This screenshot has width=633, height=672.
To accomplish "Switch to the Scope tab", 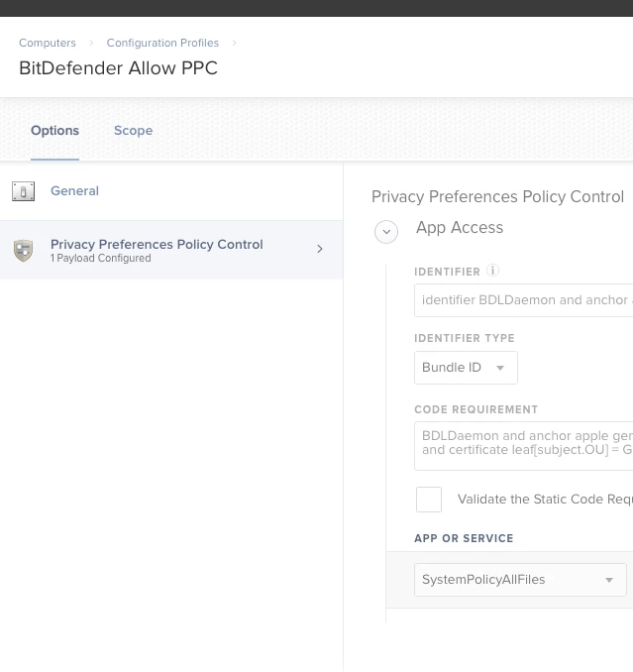I will (133, 130).
